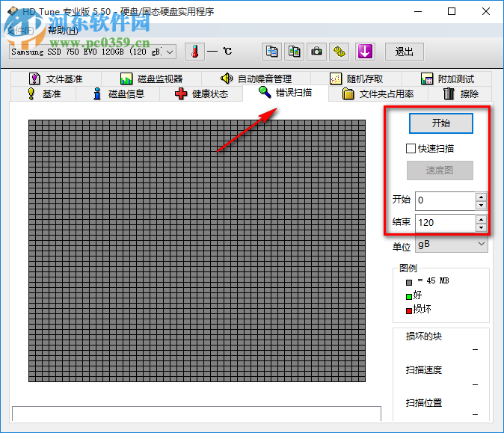Image resolution: width=504 pixels, height=433 pixels.
Task: Increase the 结束 value with up arrow
Action: tap(481, 220)
